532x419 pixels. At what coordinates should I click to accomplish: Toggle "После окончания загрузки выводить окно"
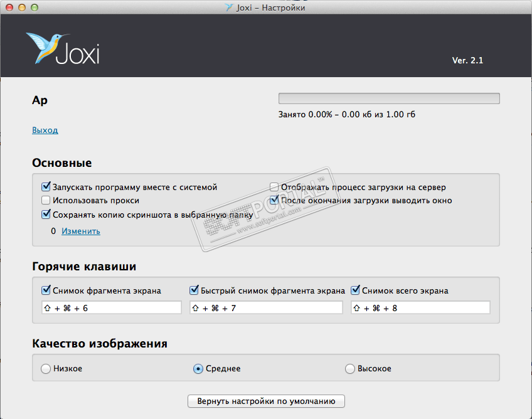point(274,200)
